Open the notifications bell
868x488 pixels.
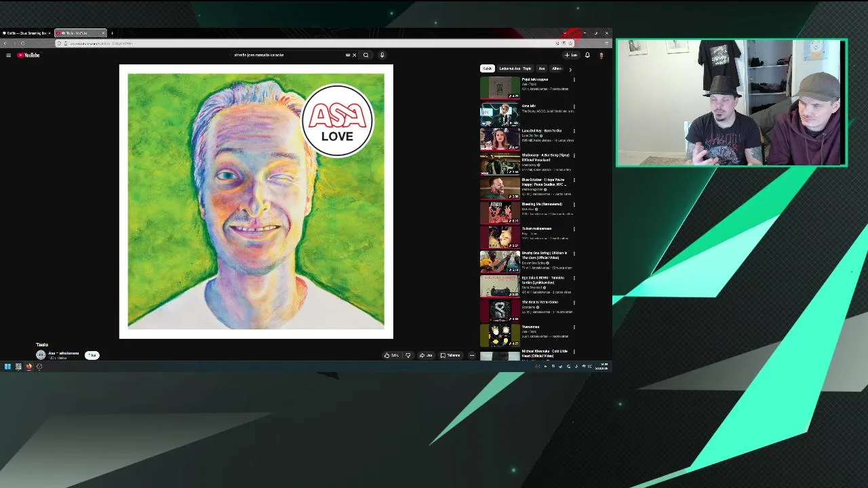[587, 55]
